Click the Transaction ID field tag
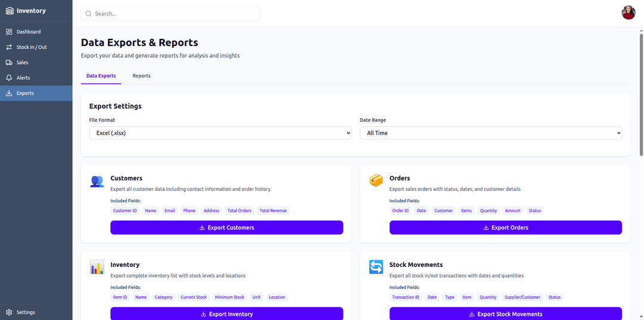 [x=406, y=297]
